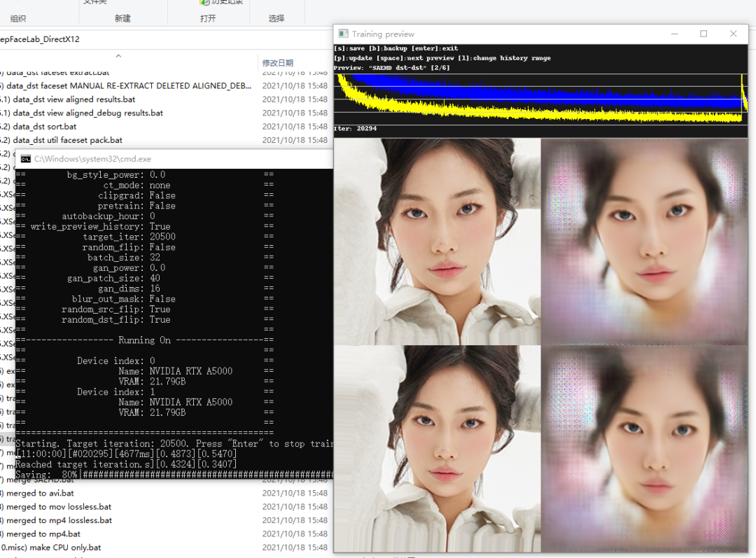Click the Training preview window icon
This screenshot has height=558, width=756.
(x=343, y=34)
